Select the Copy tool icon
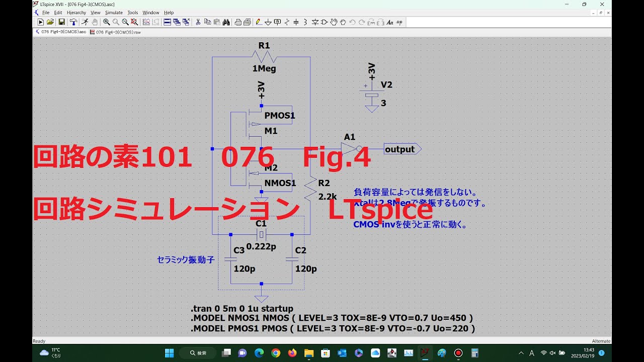The height and width of the screenshot is (362, 644). [207, 22]
